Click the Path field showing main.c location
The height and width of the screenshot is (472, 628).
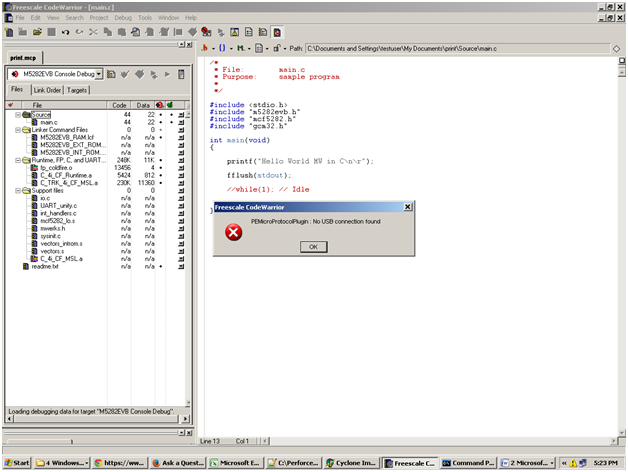coord(457,48)
